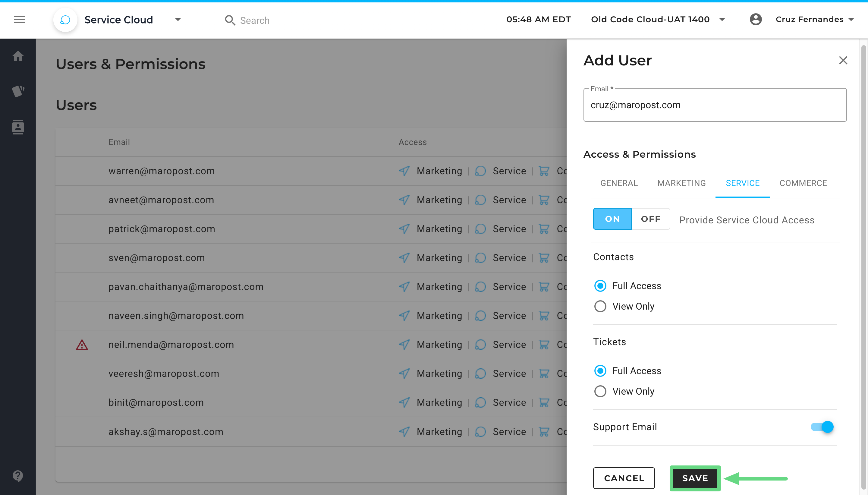Click the search magnifier icon
Screen dimensions: 868x495
pyautogui.click(x=230, y=20)
